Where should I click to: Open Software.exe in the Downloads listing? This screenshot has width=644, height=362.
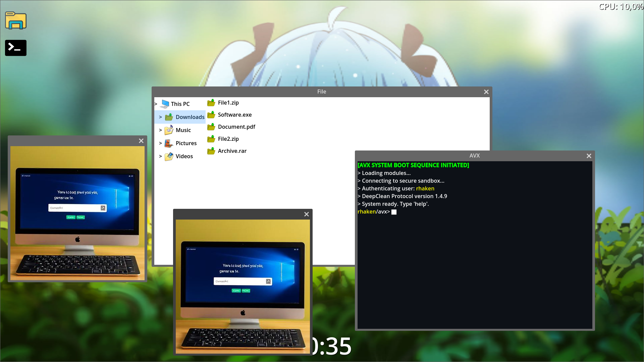click(211, 115)
